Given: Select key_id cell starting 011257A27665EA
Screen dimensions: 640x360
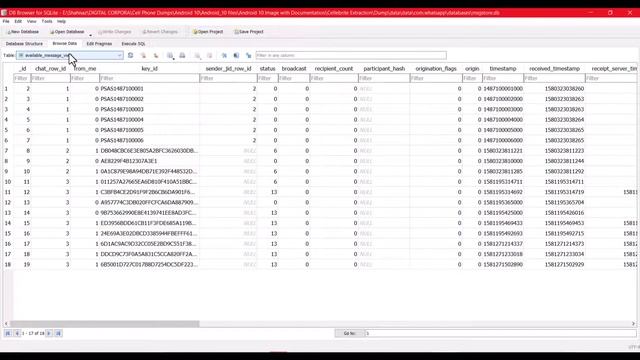Looking at the screenshot, I should (x=149, y=182).
